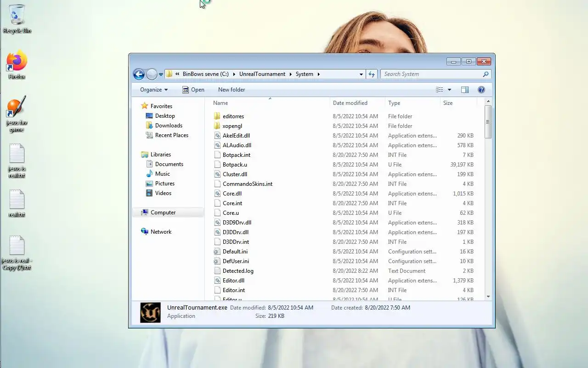Viewport: 588px width, 368px height.
Task: Select Desktop in the navigation pane
Action: [x=160, y=116]
